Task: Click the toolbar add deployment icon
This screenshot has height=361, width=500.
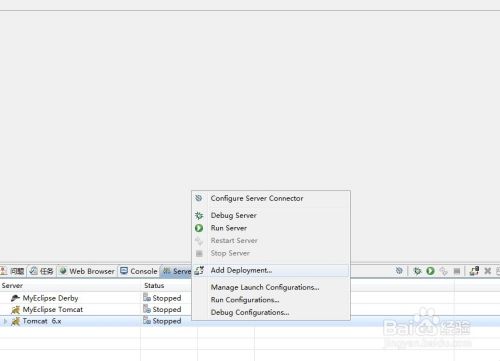Action: [x=474, y=271]
